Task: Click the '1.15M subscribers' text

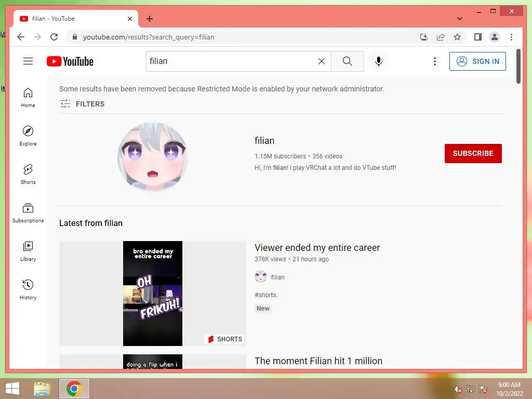Action: click(x=280, y=156)
